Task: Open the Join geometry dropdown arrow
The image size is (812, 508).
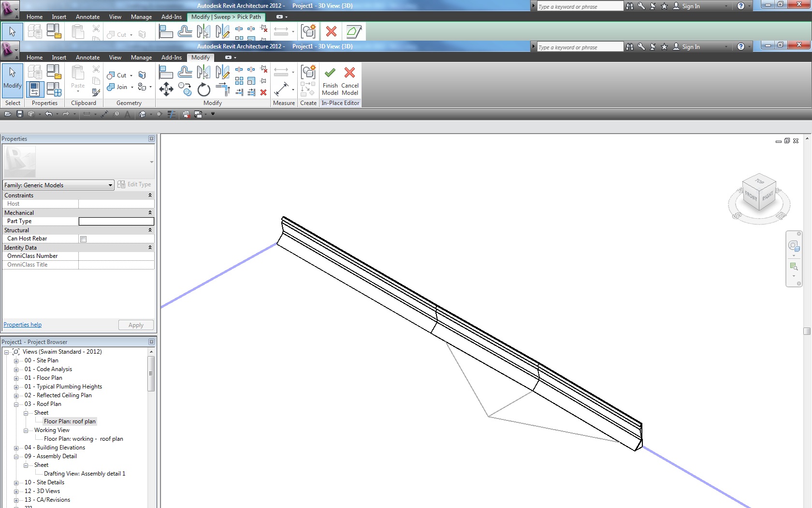Action: click(132, 87)
